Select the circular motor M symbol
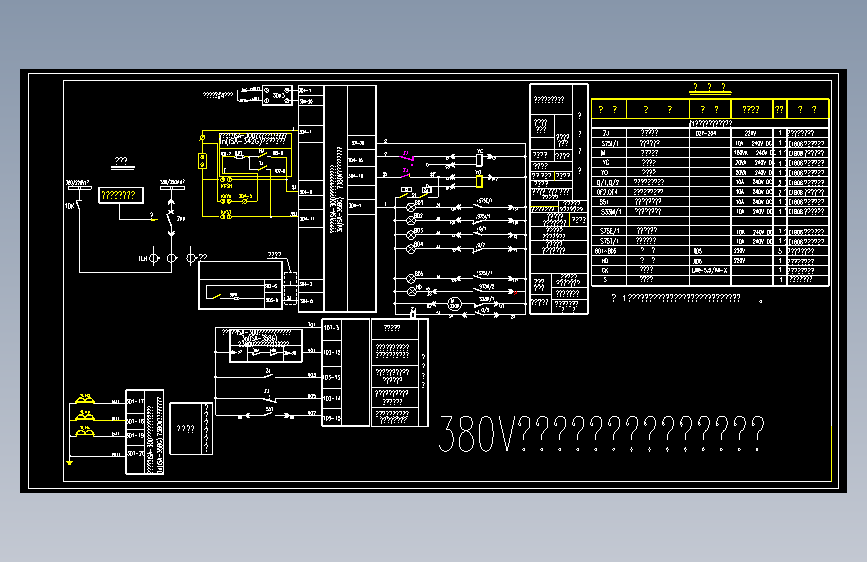Image resolution: width=867 pixels, height=562 pixels. coord(455,304)
